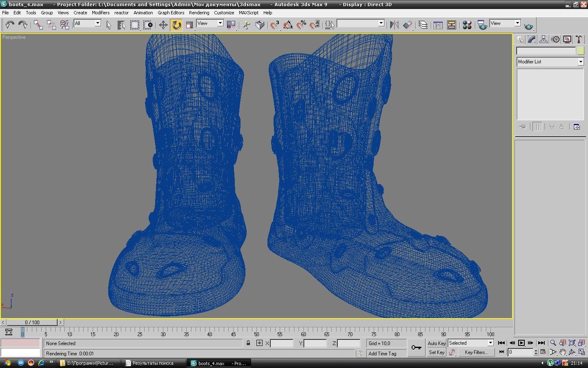The width and height of the screenshot is (588, 368).
Task: Click the Key Filters button
Action: point(476,352)
